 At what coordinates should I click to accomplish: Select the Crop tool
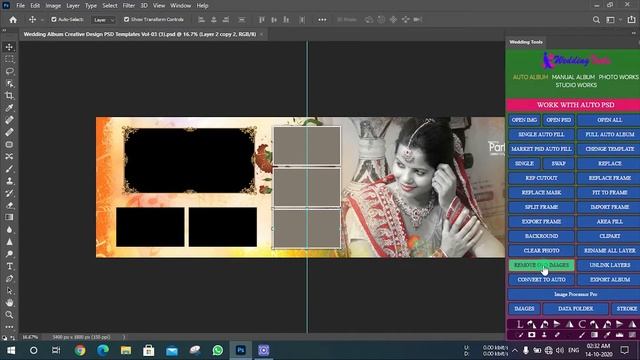9,96
